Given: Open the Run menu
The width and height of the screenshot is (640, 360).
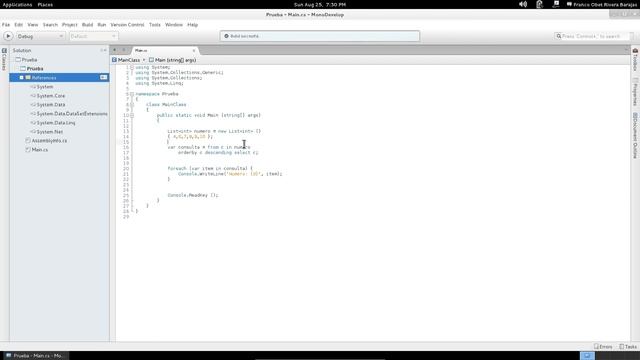Looking at the screenshot, I should [x=102, y=25].
